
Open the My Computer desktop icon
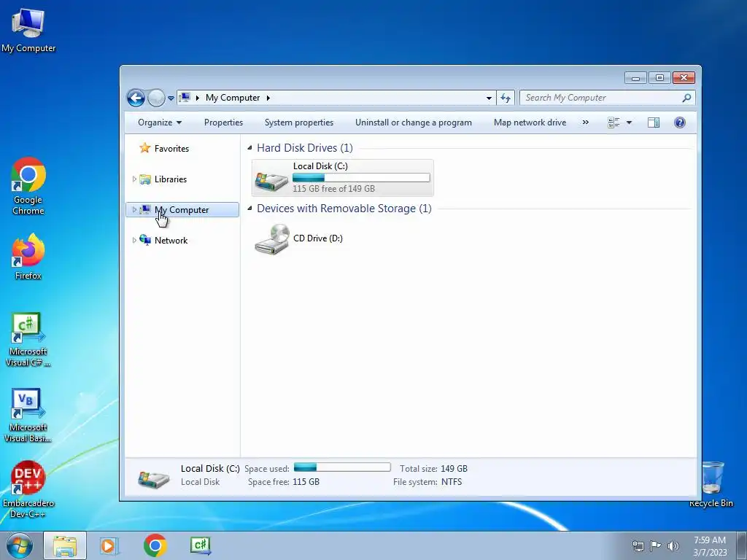point(28,29)
